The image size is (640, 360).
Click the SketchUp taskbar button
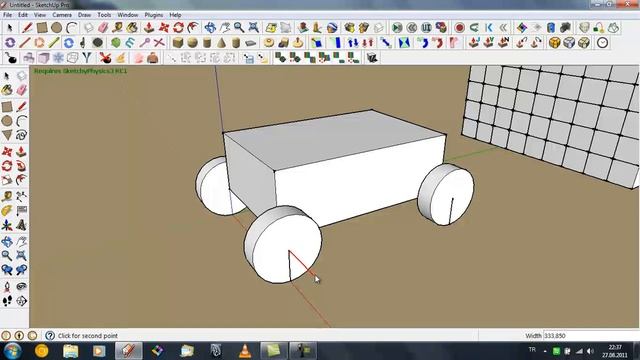(x=129, y=351)
